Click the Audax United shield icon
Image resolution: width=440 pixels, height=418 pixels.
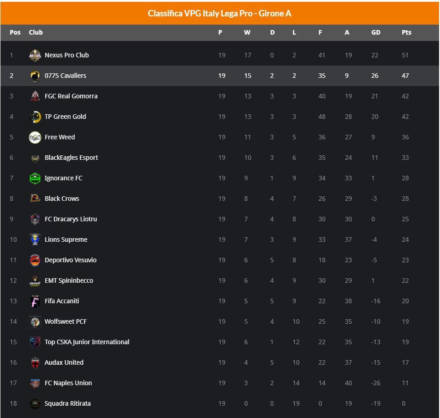tap(35, 363)
